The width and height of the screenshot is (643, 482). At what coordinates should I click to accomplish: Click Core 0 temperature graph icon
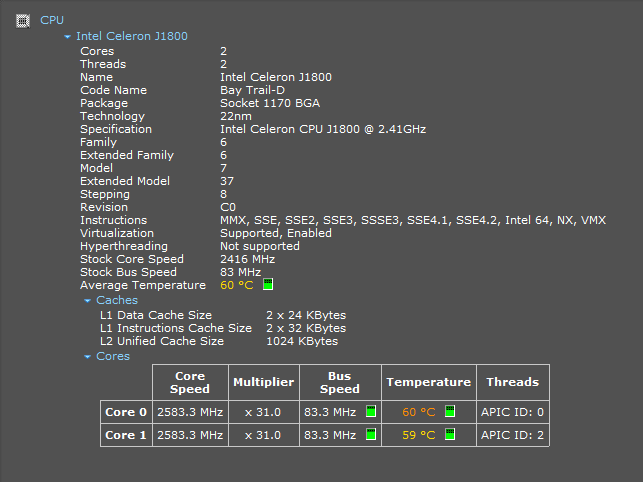450,411
